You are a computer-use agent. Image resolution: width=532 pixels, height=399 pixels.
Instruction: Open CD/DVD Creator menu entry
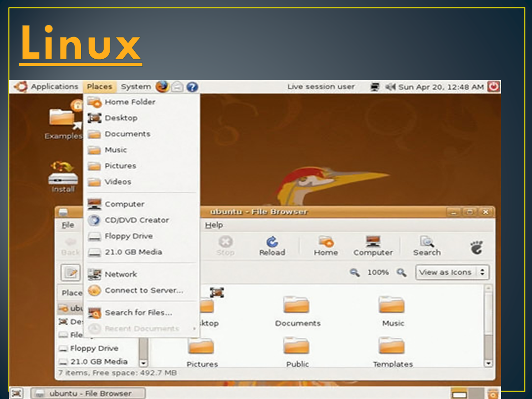(141, 220)
